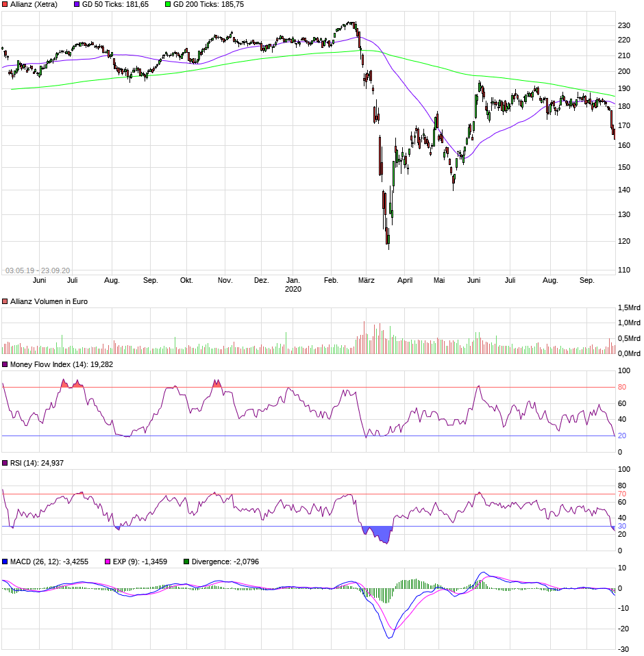Click the price axis value 120

[624, 242]
